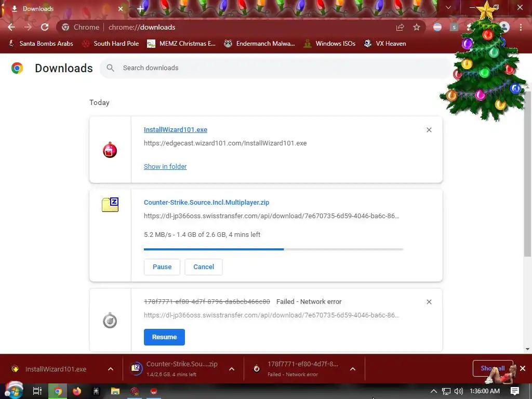
Task: Open the volume icon in system tray
Action: (458, 391)
